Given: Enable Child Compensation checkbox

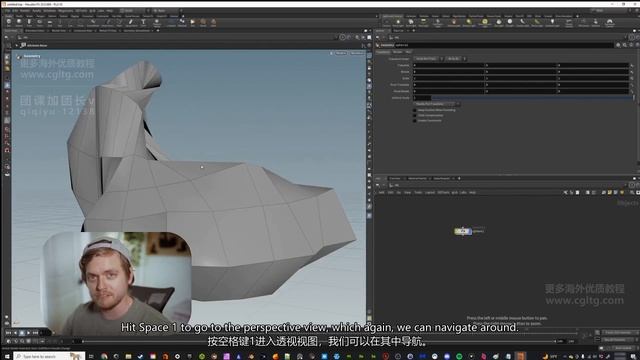Looking at the screenshot, I should coord(415,116).
